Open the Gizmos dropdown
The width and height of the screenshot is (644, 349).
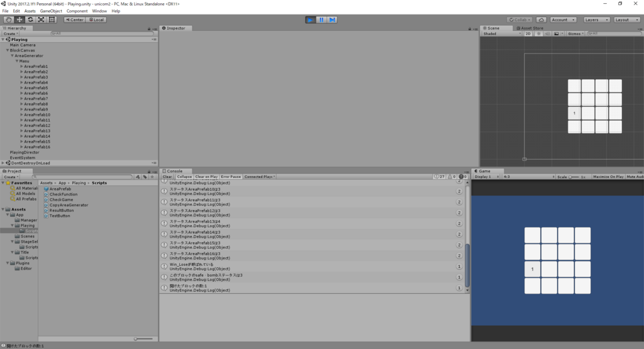click(x=575, y=34)
